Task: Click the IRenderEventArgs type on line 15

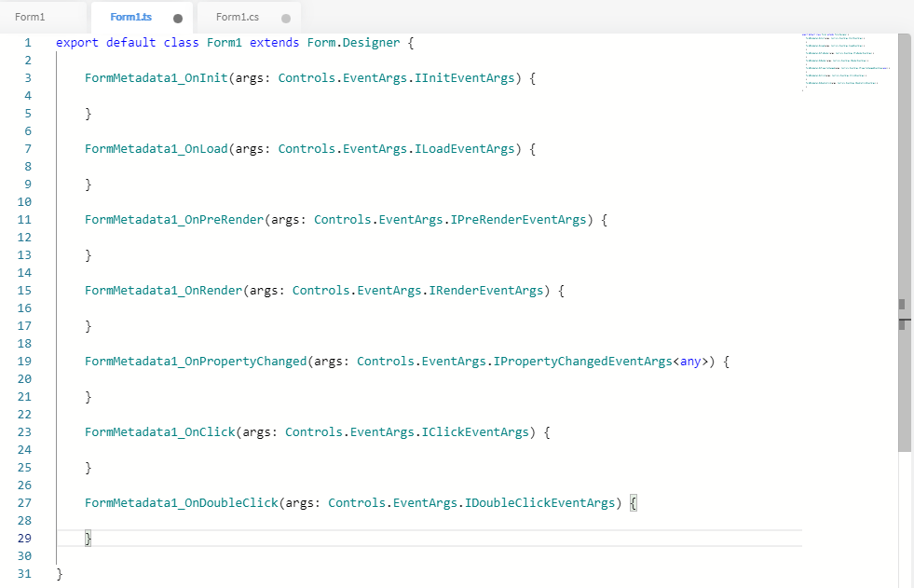Action: click(x=485, y=291)
